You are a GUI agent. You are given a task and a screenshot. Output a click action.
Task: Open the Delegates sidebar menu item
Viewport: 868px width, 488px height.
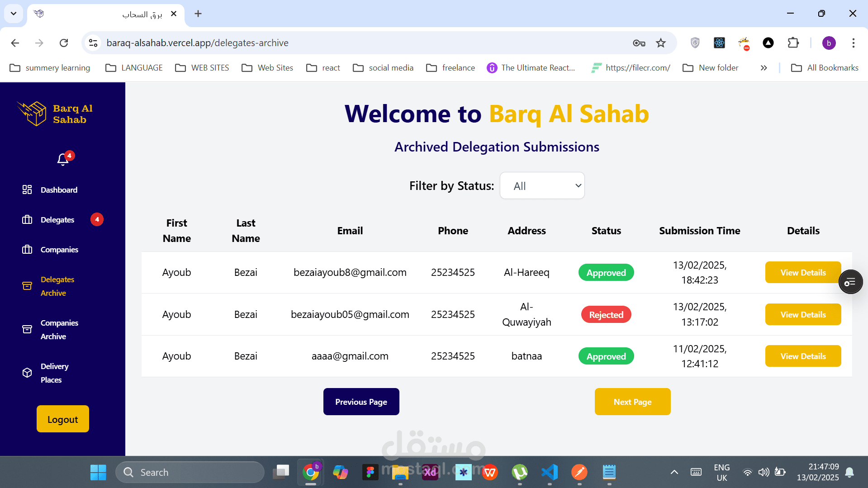coord(57,220)
